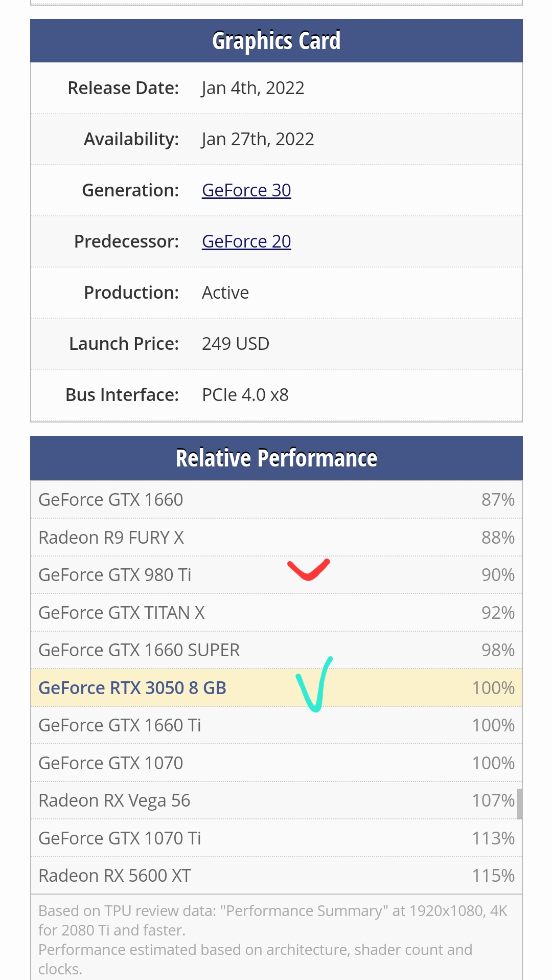Open the GeForce 20 predecessor link

pyautogui.click(x=246, y=241)
